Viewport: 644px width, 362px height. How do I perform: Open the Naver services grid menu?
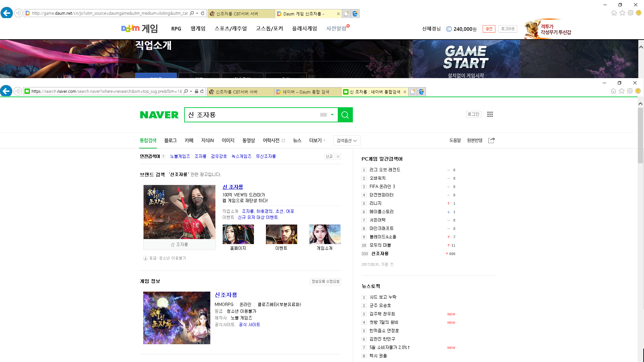[x=490, y=114]
